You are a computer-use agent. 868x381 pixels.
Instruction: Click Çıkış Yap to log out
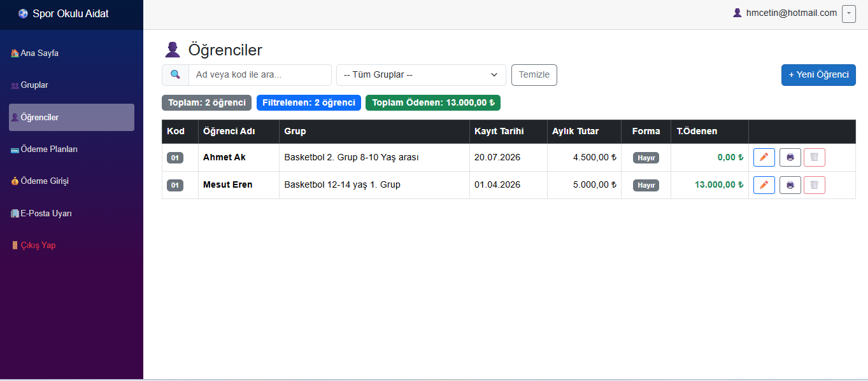click(x=71, y=246)
